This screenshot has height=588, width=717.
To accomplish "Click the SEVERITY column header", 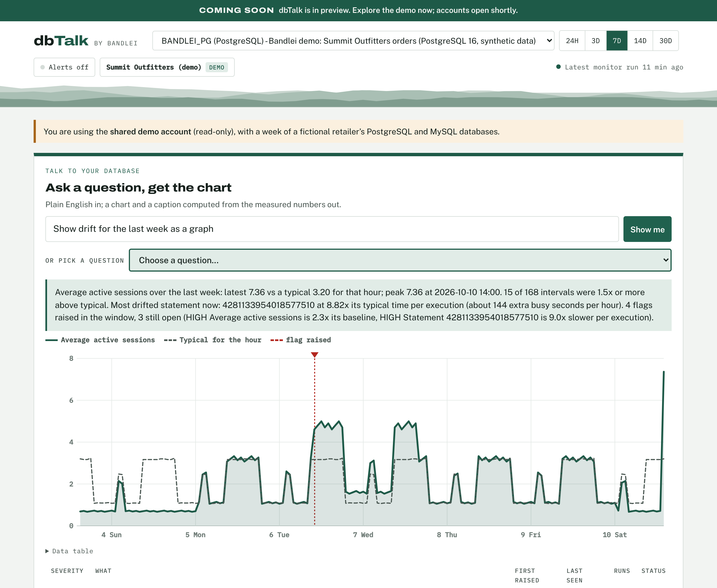I will tap(67, 571).
